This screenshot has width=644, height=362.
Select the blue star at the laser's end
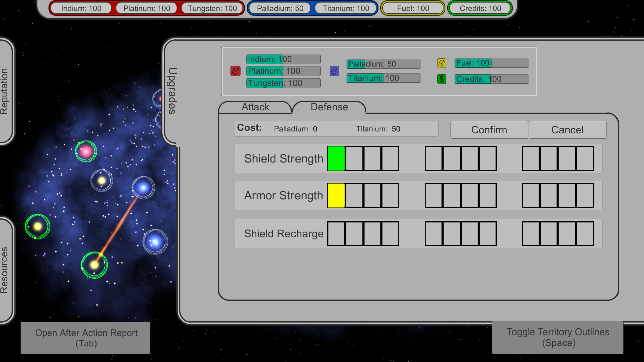143,188
